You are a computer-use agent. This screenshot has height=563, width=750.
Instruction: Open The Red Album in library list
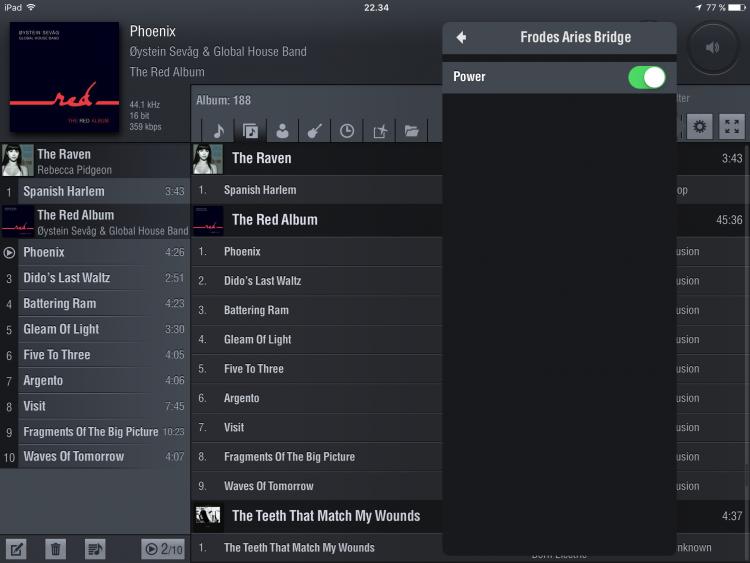[317, 220]
